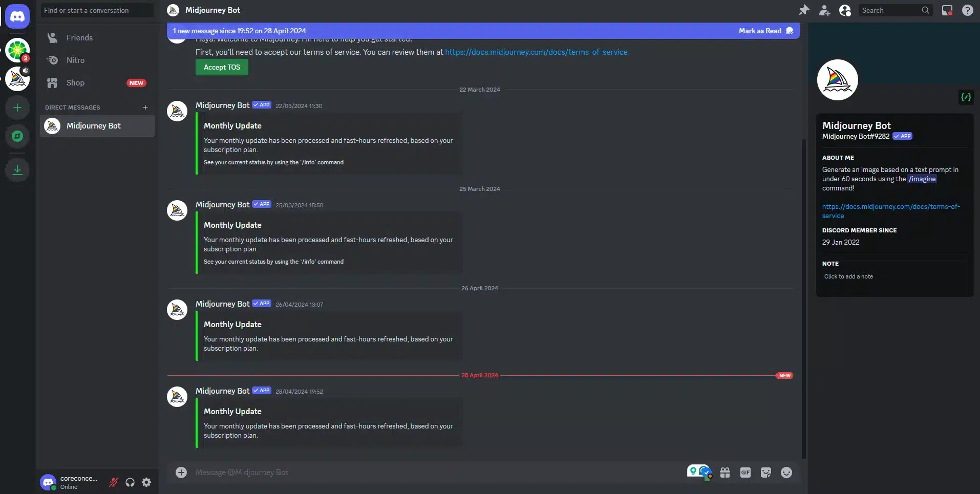Screen dimensions: 980x494
Task: Hide the user profile panel
Action: click(845, 10)
